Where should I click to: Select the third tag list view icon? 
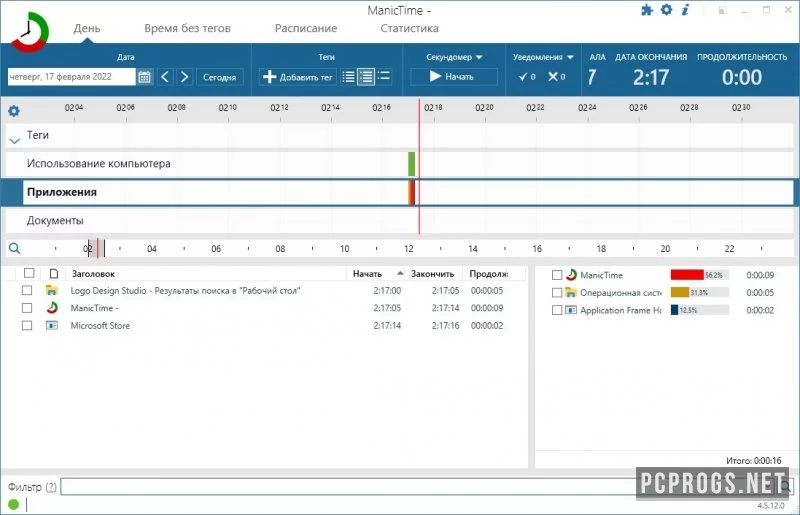(x=383, y=77)
